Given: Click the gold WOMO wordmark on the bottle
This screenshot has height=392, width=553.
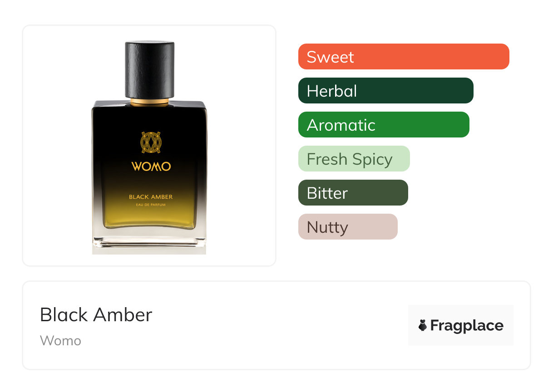Looking at the screenshot, I should coord(151,167).
